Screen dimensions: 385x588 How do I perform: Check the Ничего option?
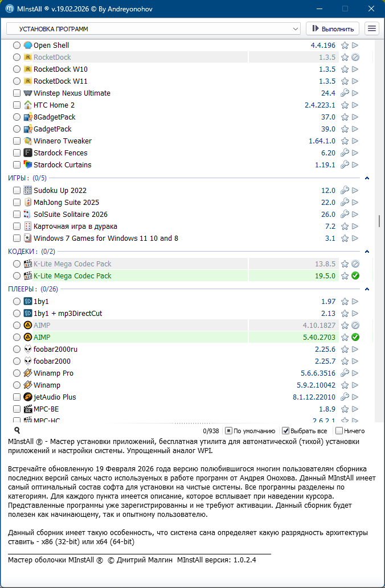(x=339, y=431)
